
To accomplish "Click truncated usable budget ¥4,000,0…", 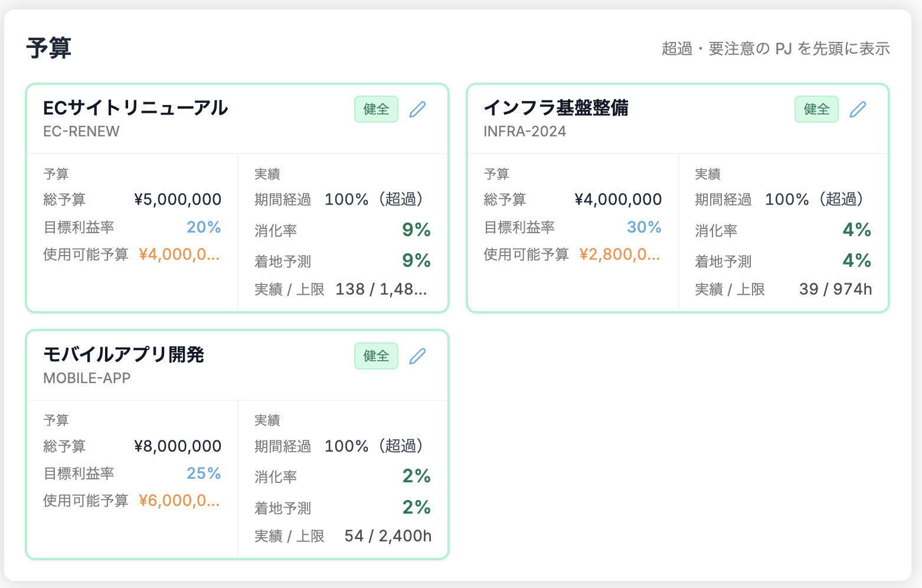I will [179, 254].
